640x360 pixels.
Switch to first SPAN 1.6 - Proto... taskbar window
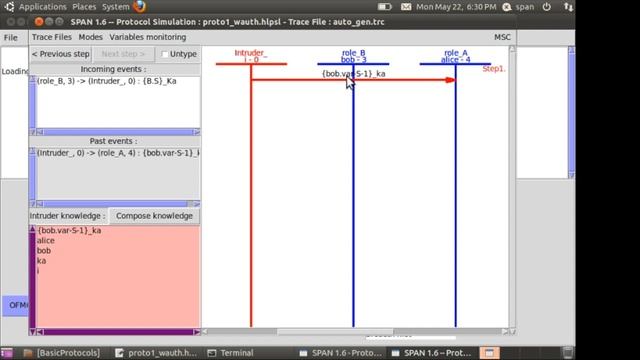point(341,353)
